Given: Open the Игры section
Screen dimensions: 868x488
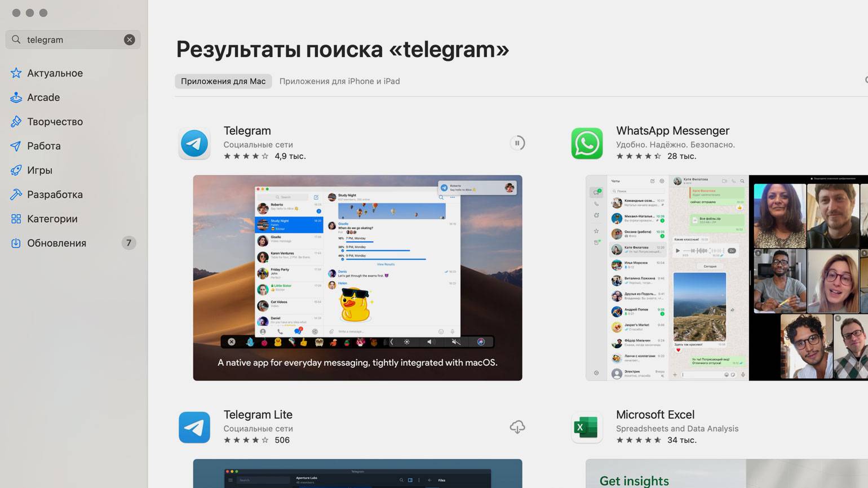Looking at the screenshot, I should pos(39,170).
